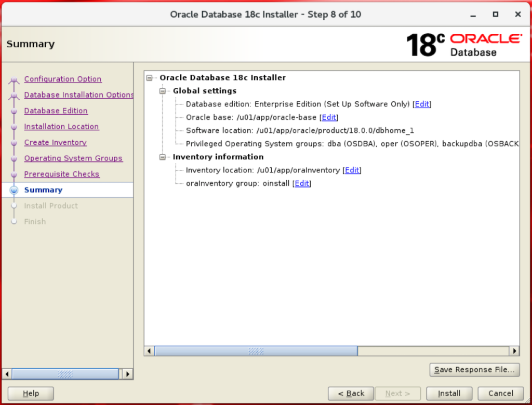Screen dimensions: 532x405
Task: Go to Operating System Groups step
Action: coord(73,158)
